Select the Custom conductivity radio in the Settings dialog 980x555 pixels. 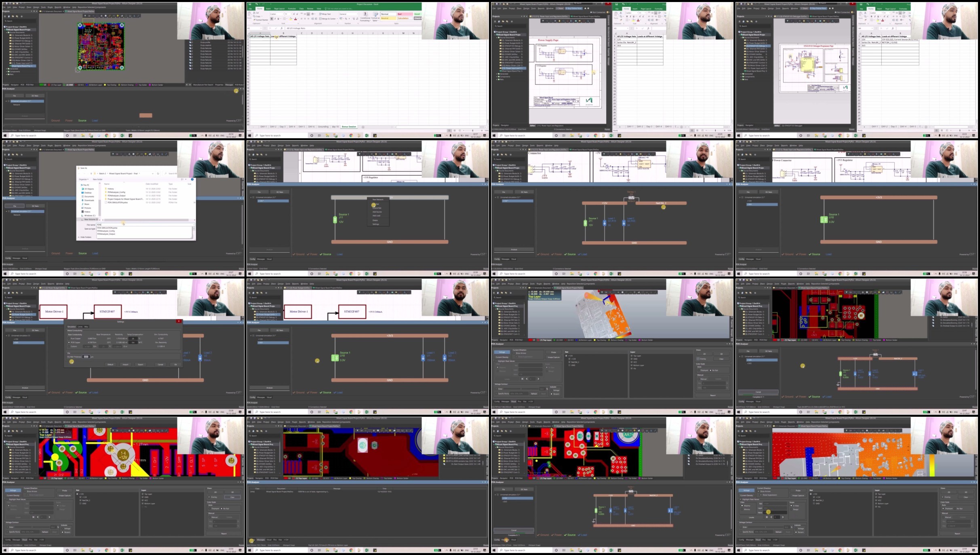pyautogui.click(x=69, y=346)
